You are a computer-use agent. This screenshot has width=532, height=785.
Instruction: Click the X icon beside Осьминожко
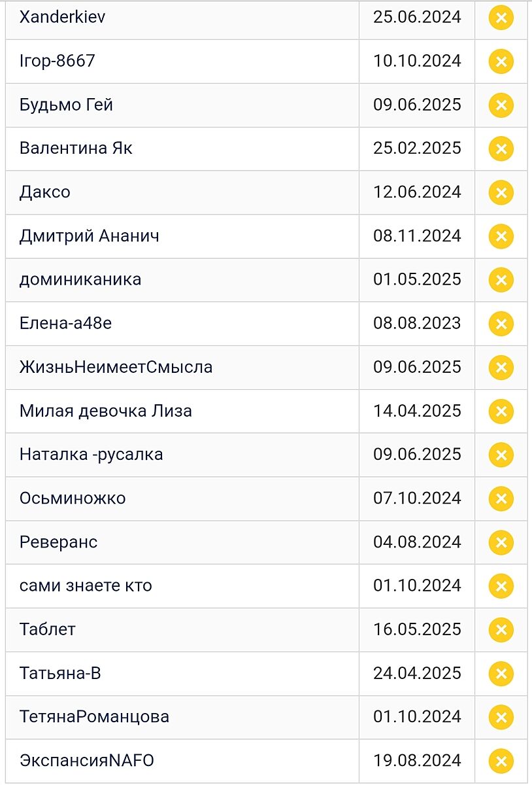(x=501, y=498)
